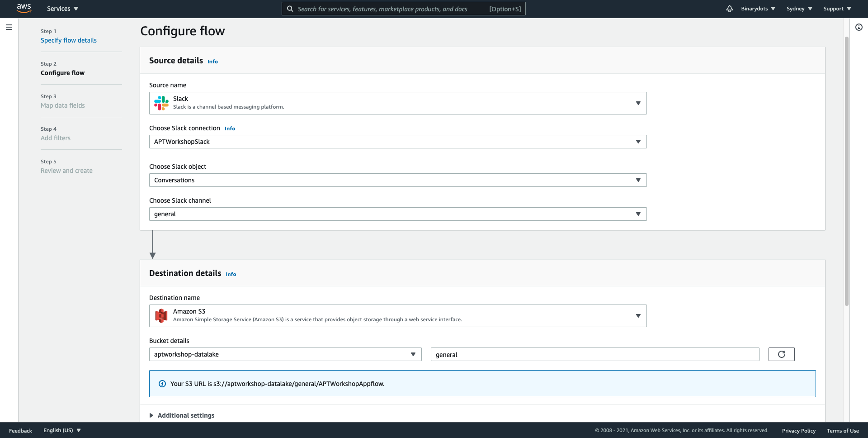
Task: Click the copyright notice in footer
Action: pos(682,430)
